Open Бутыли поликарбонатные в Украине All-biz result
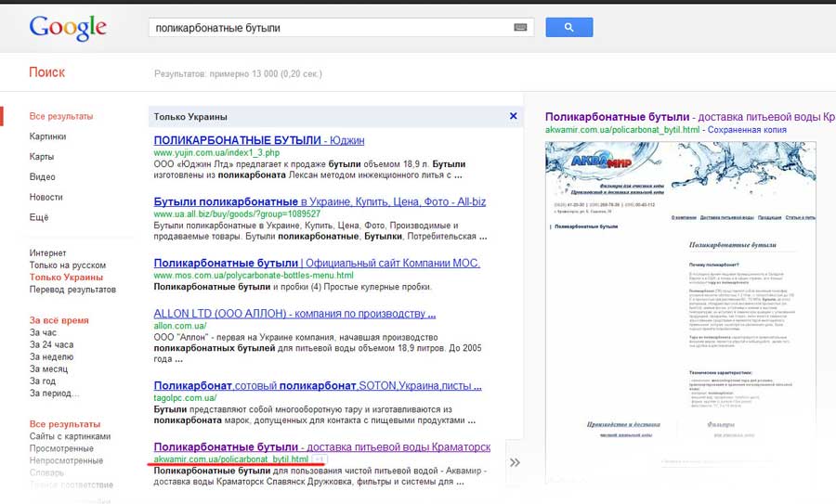The image size is (836, 504). tap(320, 201)
